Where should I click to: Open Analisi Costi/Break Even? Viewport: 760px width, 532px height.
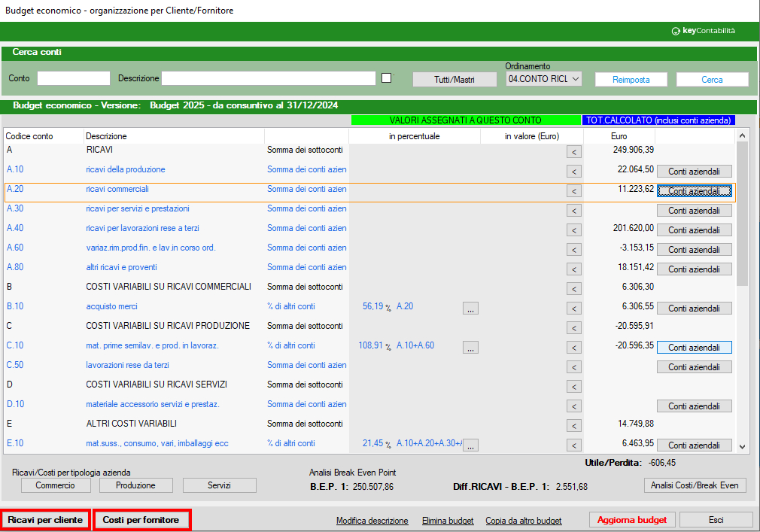(x=695, y=485)
